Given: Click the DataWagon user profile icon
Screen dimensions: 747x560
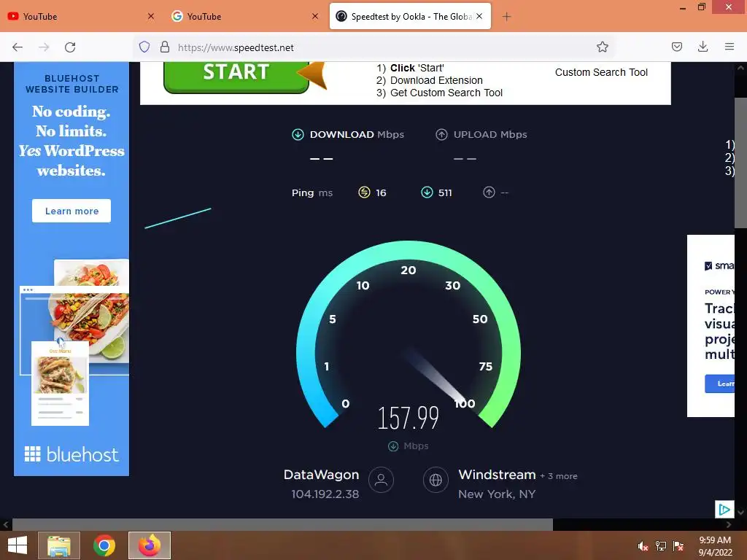Looking at the screenshot, I should (381, 480).
